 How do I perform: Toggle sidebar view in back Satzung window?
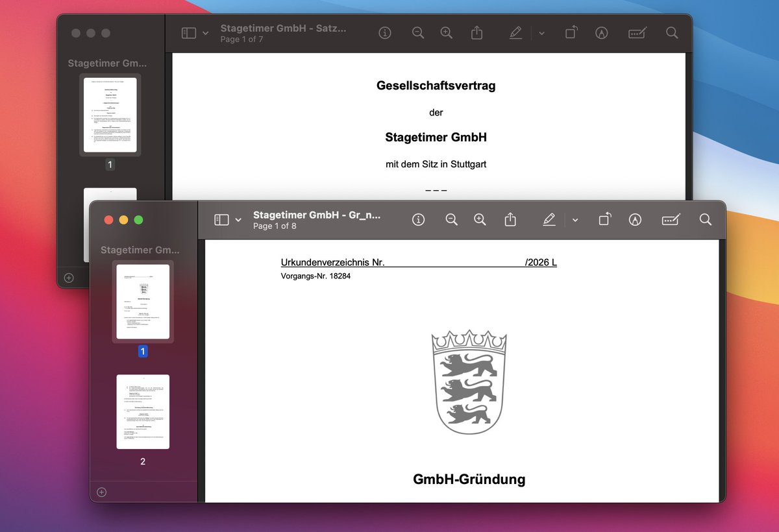pos(188,32)
